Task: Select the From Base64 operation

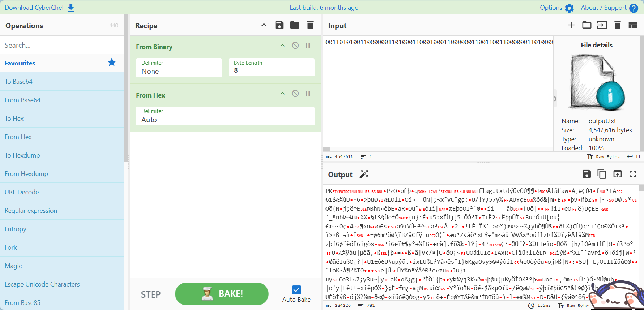Action: pyautogui.click(x=62, y=100)
